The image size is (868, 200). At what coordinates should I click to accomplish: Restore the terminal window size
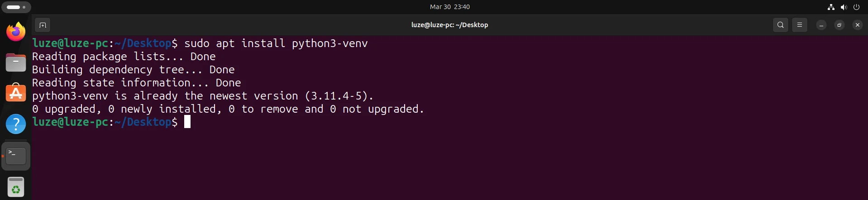pyautogui.click(x=839, y=25)
